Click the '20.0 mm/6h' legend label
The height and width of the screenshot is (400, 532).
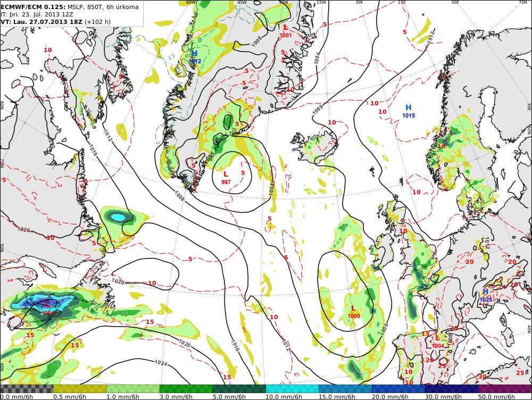tap(390, 397)
